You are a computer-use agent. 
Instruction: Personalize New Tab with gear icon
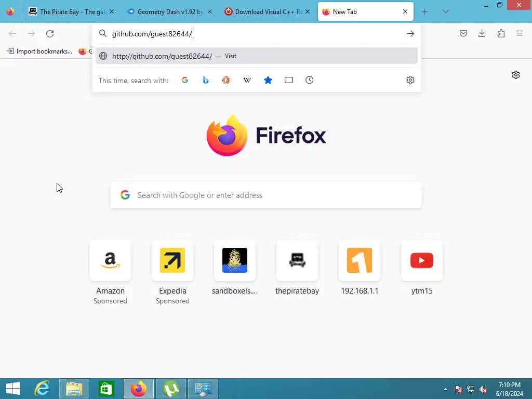pos(516,75)
